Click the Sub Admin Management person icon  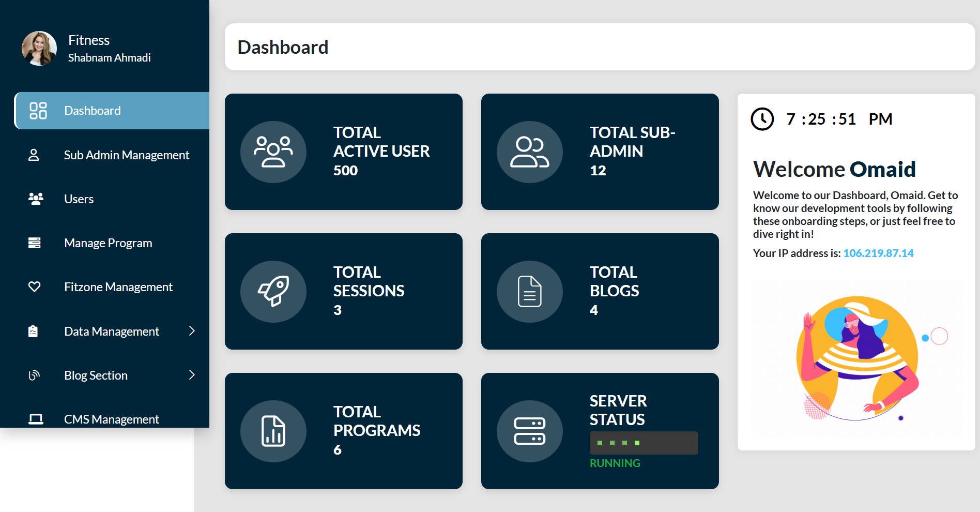[x=34, y=154]
